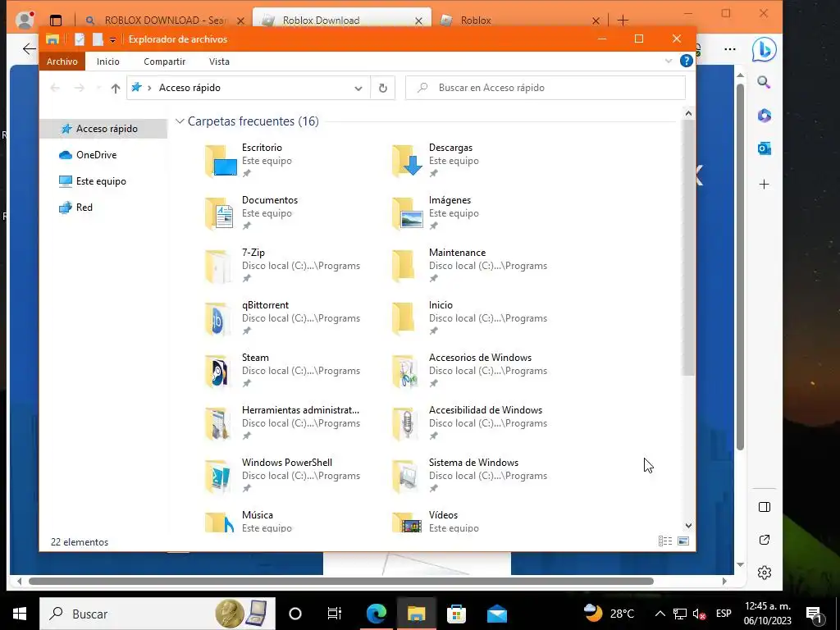Select Red in navigation pane
This screenshot has height=630, width=840.
click(x=103, y=208)
